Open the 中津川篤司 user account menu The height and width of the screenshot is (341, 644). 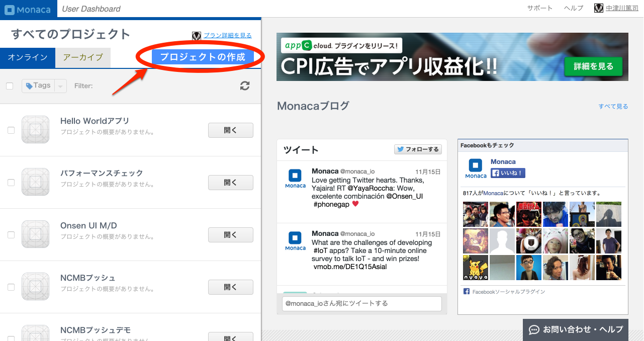[621, 8]
